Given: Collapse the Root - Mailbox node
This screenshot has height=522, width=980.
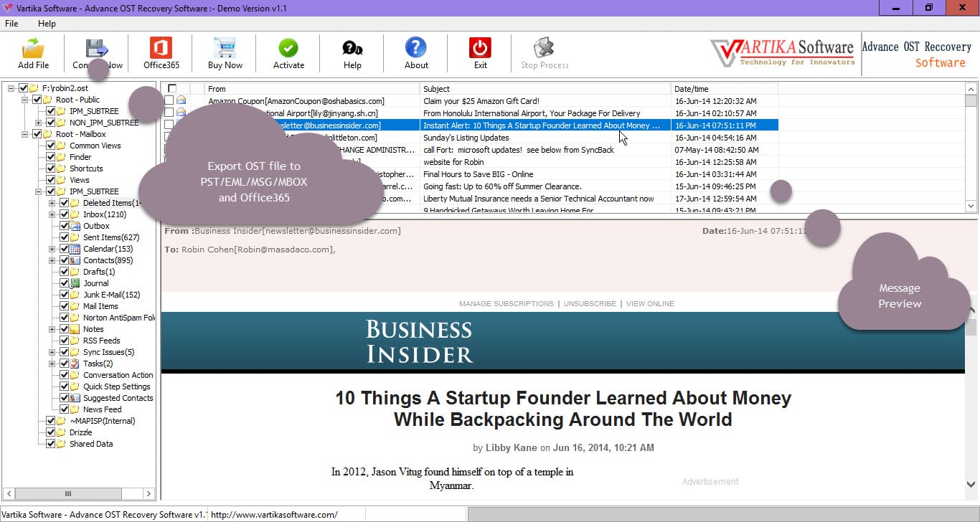Looking at the screenshot, I should (25, 134).
